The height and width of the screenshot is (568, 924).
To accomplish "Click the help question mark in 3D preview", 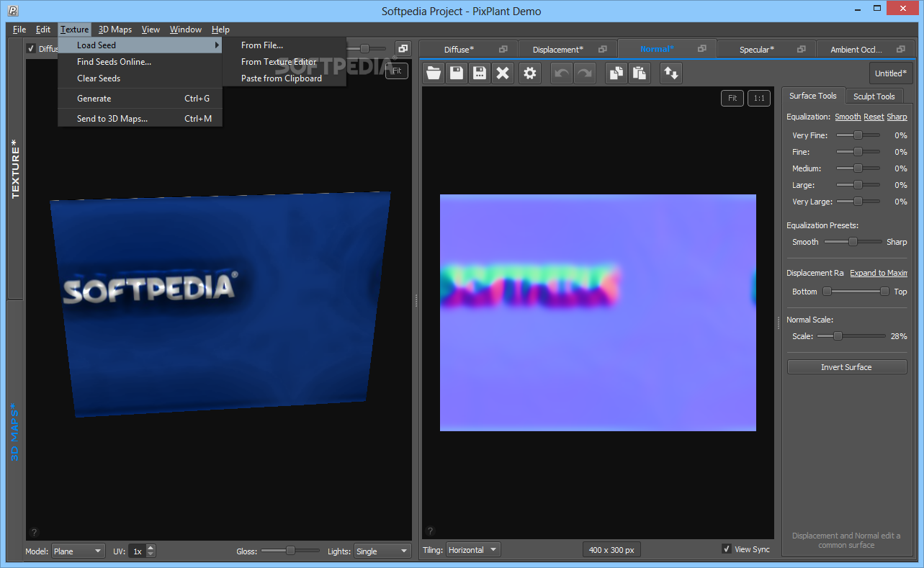I will [34, 533].
